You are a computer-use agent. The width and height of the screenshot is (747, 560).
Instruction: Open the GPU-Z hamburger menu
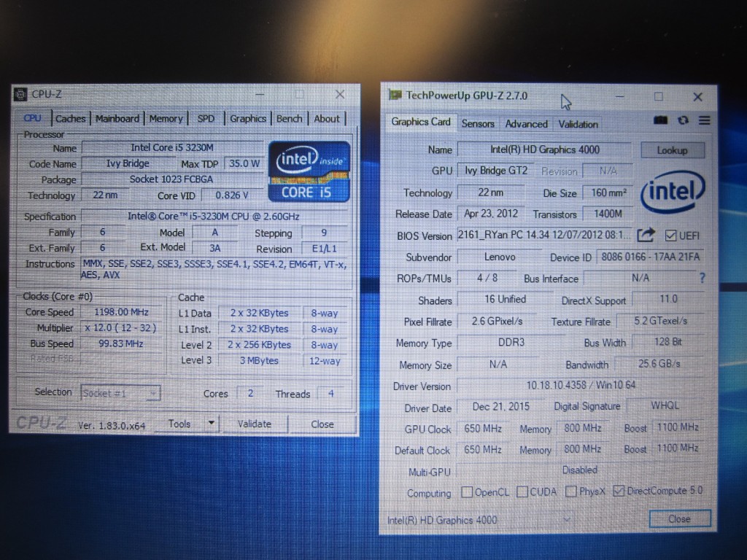click(x=705, y=120)
